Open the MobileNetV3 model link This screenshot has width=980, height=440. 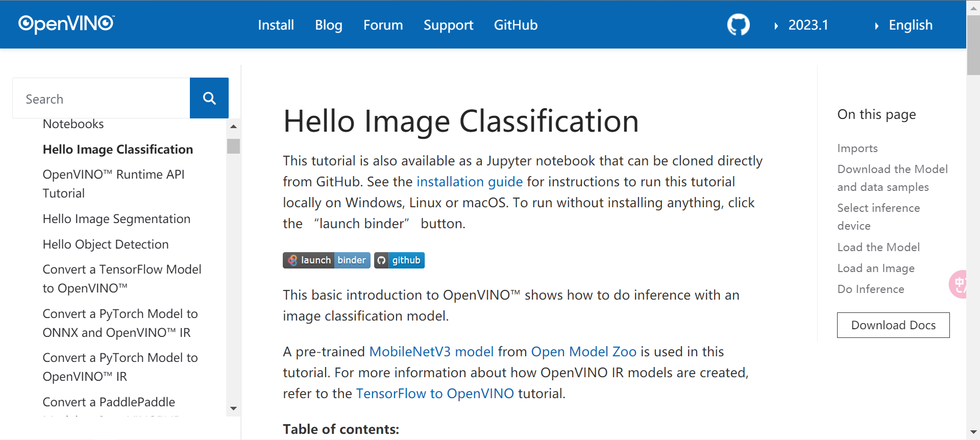(431, 352)
